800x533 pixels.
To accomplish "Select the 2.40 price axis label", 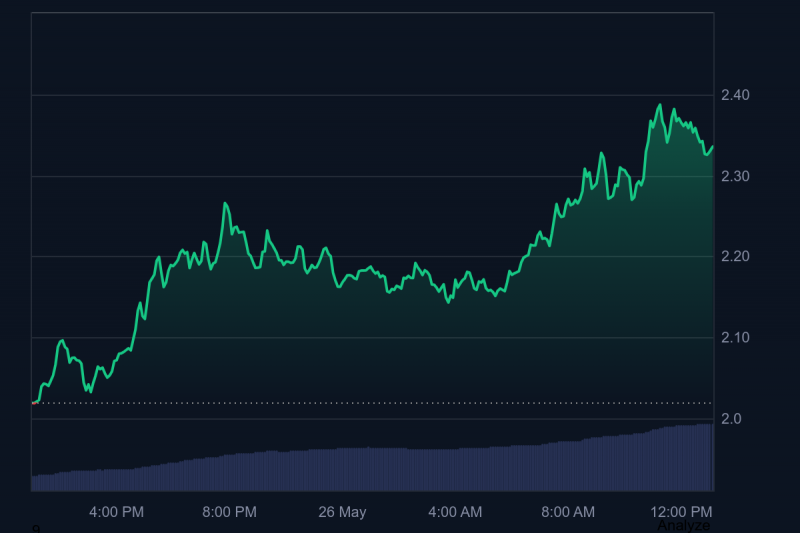I will (x=735, y=95).
